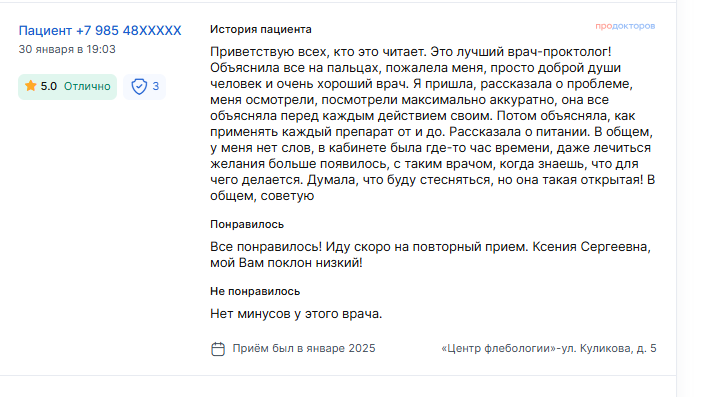721x397 pixels.
Task: Click the Центр флебологии clinic address
Action: [x=549, y=348]
